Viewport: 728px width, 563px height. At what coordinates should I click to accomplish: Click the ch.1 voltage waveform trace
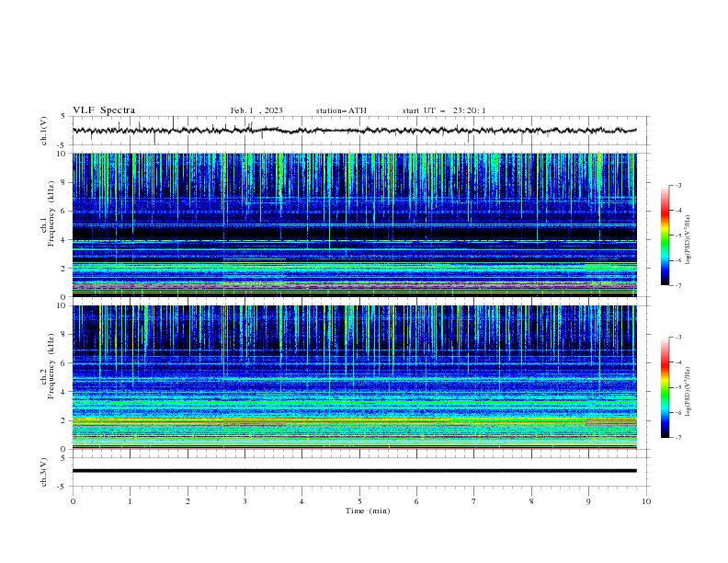click(354, 131)
